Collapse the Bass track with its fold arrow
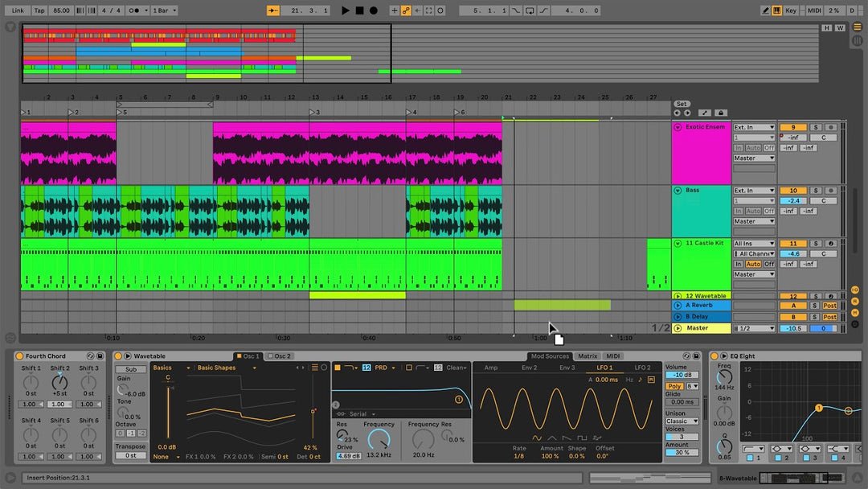The image size is (868, 489). point(678,191)
